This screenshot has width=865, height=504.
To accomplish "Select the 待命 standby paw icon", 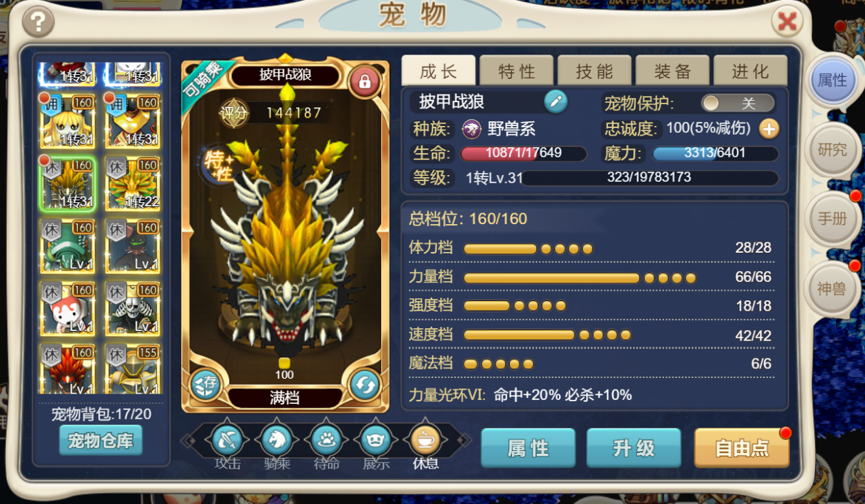I will (327, 440).
